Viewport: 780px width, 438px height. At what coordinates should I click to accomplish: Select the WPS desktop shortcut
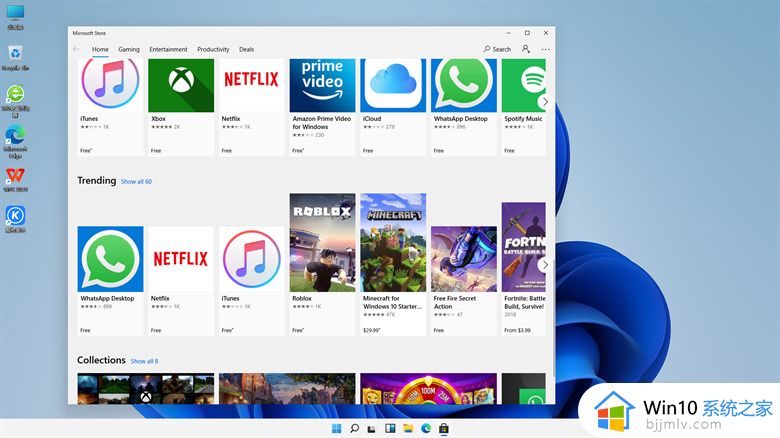point(15,180)
